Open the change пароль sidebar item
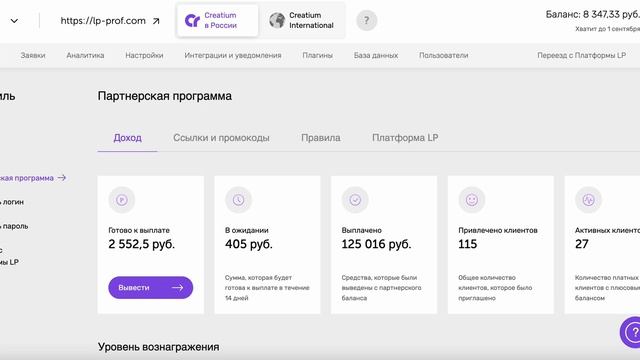640x360 pixels. [x=14, y=226]
